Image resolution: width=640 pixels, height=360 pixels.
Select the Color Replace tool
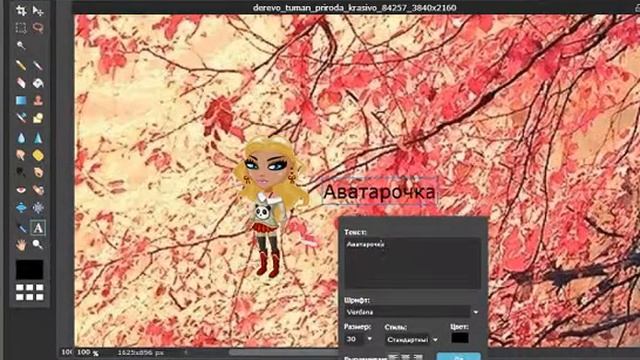[21, 118]
